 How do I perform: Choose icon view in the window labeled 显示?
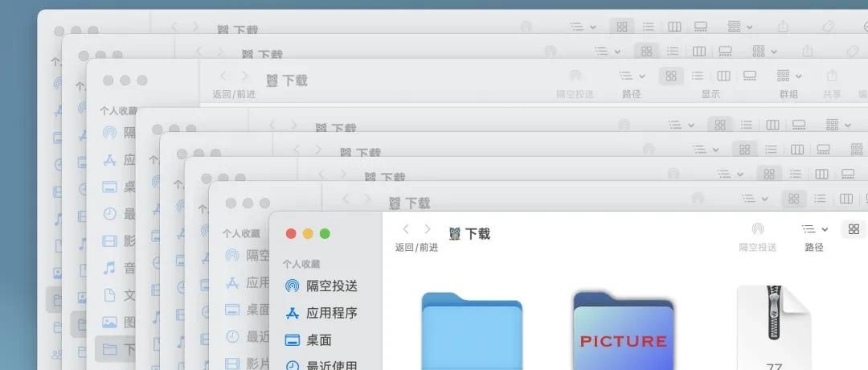click(x=671, y=76)
